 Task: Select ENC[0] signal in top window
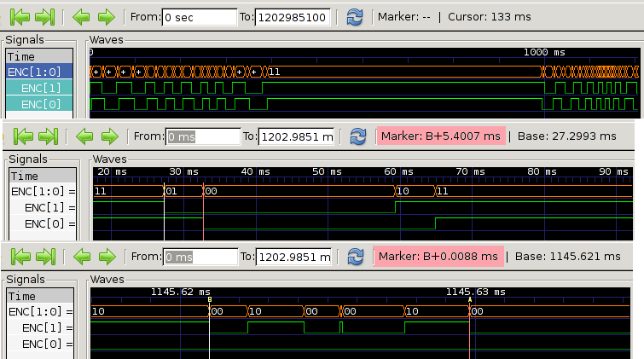click(x=39, y=104)
